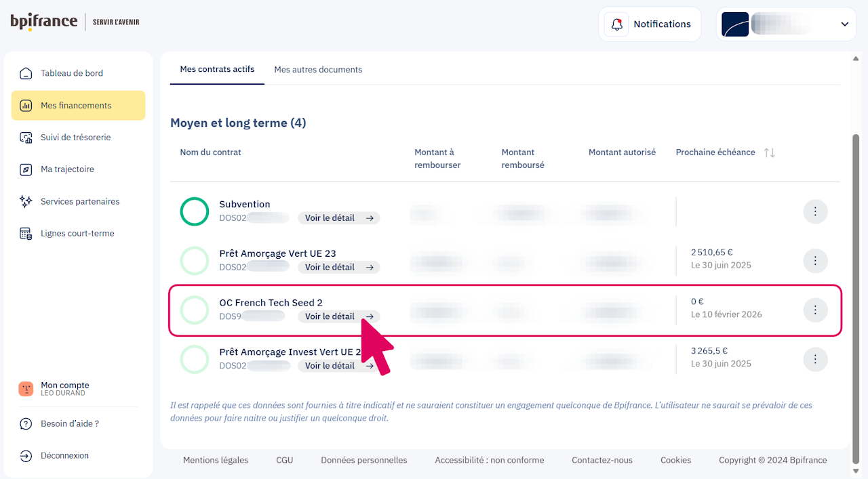Viewport: 868px width, 479px height.
Task: Click the Tableau de bord home icon
Action: coord(26,73)
